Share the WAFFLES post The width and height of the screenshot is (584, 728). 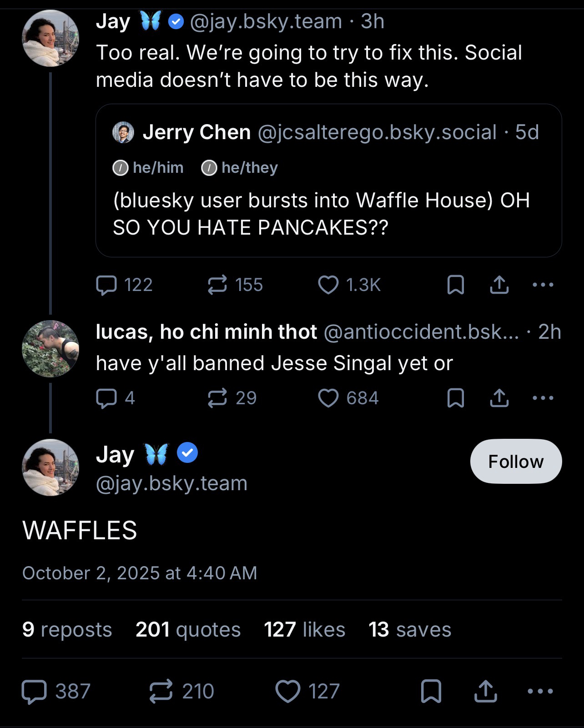click(x=485, y=691)
